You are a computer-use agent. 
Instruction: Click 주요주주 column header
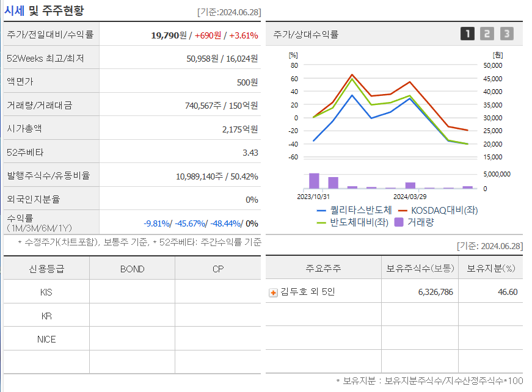tap(323, 268)
